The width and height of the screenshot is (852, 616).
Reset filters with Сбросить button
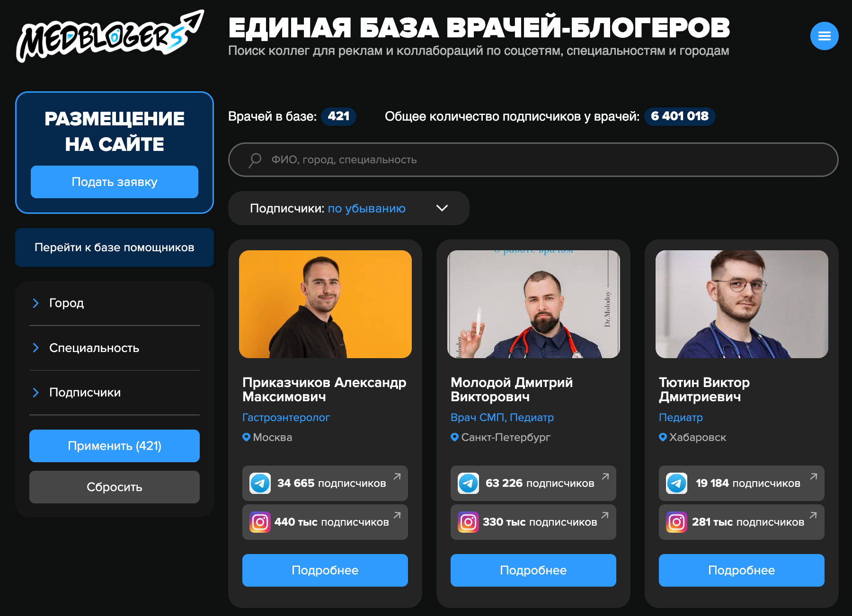point(115,487)
